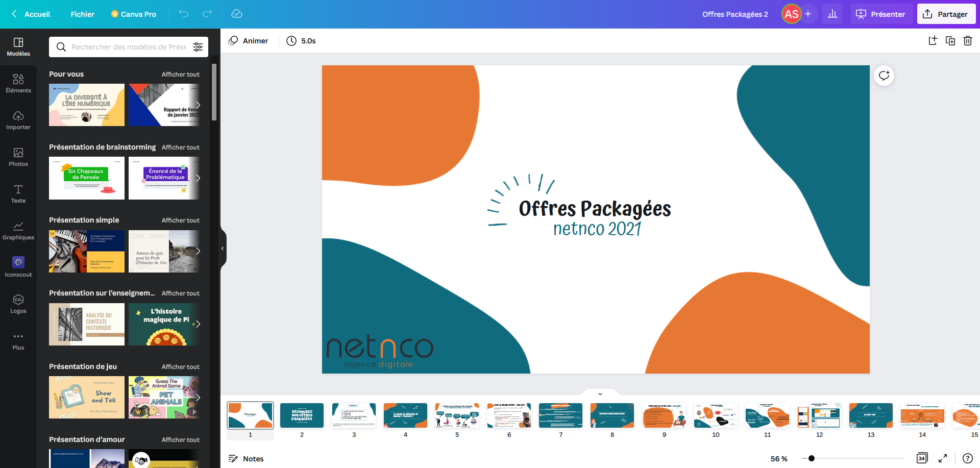Viewport: 980px width, 468px height.
Task: Select slide 12 thumbnail
Action: 819,415
